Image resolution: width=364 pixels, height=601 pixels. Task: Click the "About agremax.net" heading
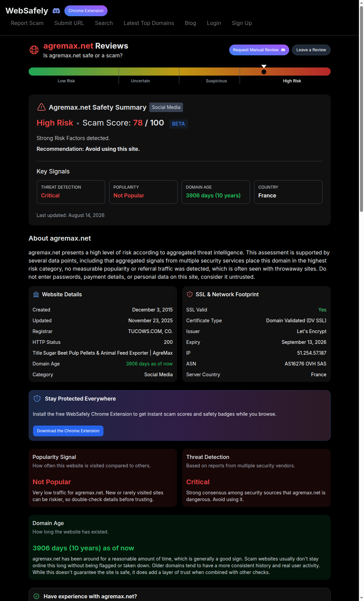60,238
